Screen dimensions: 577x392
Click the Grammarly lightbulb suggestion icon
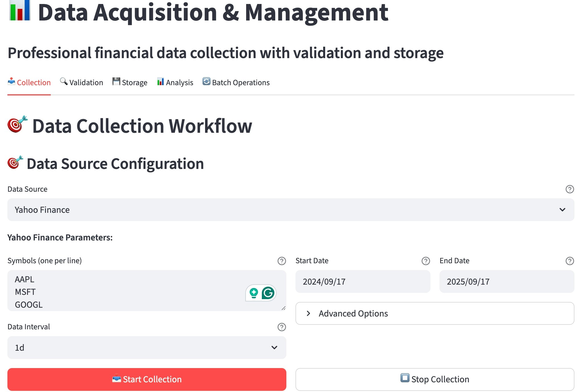coord(254,293)
